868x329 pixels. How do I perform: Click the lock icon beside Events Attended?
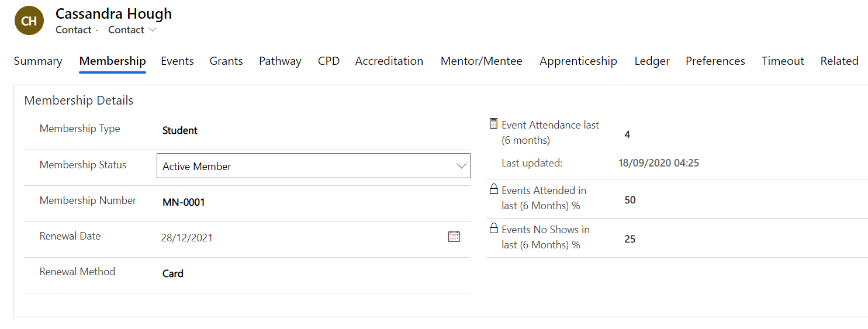pyautogui.click(x=493, y=189)
